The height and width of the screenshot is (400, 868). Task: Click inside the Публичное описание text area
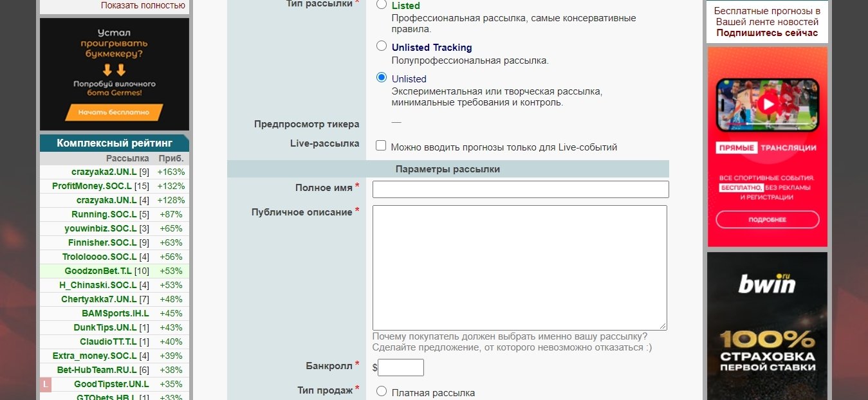pyautogui.click(x=519, y=268)
